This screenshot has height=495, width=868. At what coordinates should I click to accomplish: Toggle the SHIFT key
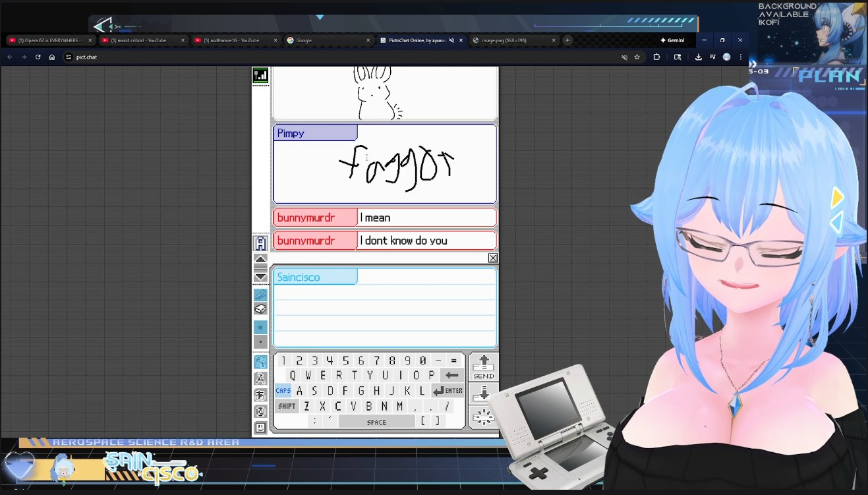(x=286, y=406)
